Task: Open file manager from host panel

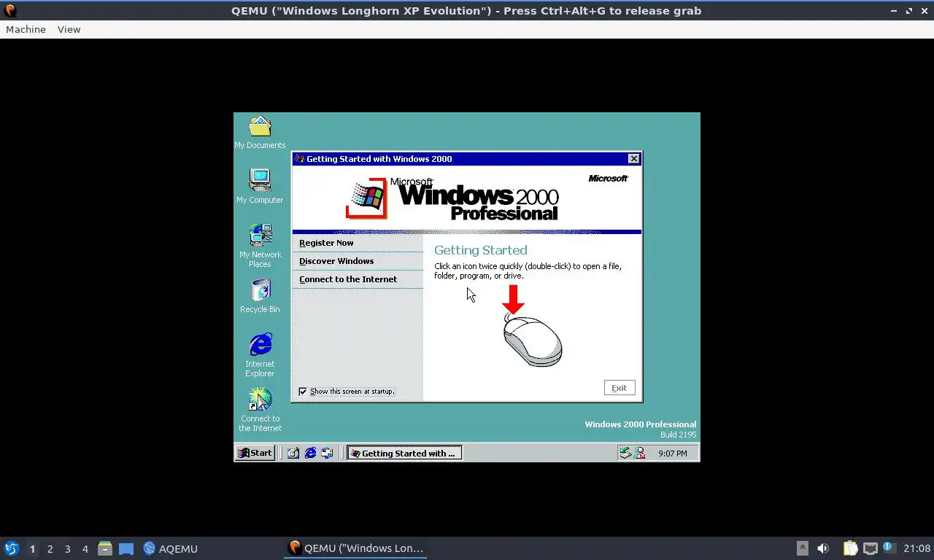Action: click(105, 548)
